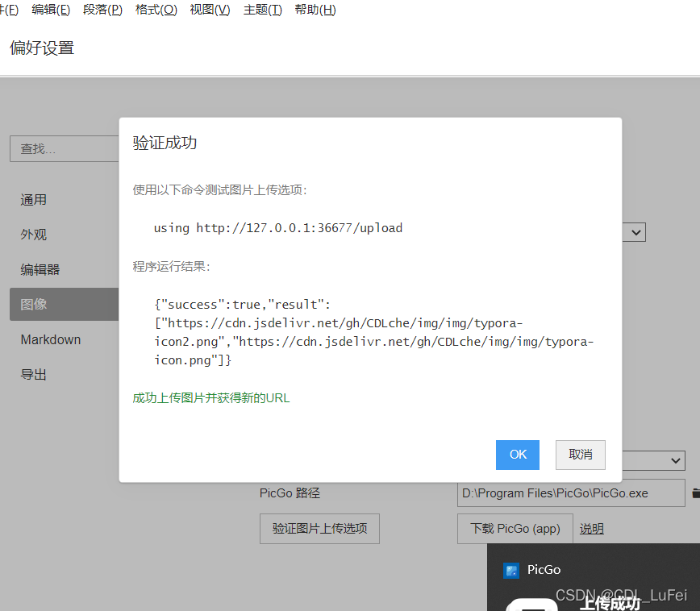Click the PicGo 路径 input field
This screenshot has width=700, height=611.
pos(571,493)
